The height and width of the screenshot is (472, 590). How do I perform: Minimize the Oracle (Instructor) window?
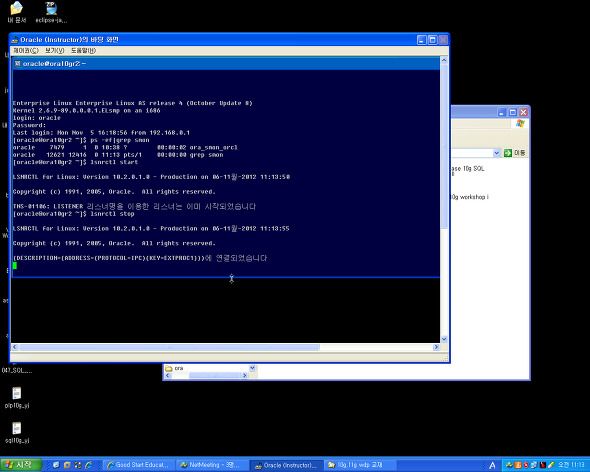[x=422, y=40]
